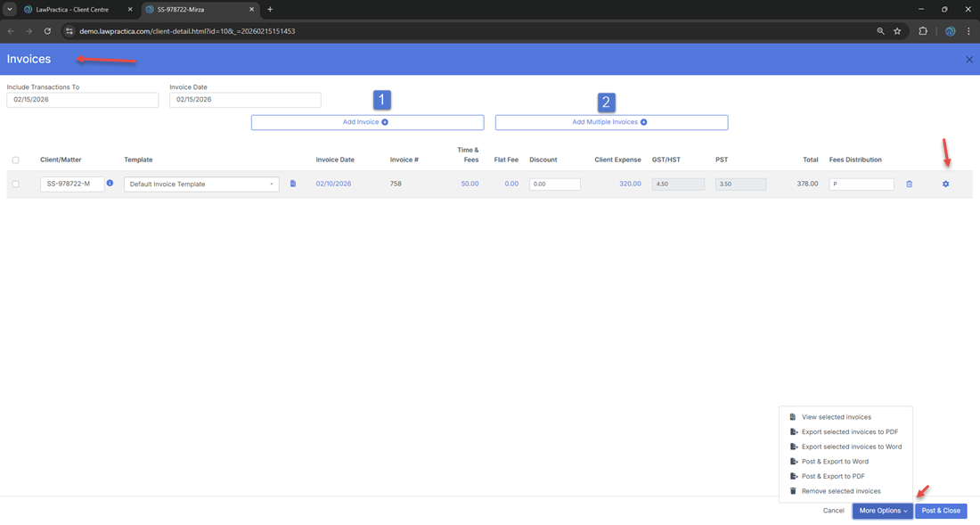Choose Export selected invoices to PDF
This screenshot has height=525, width=980.
(x=849, y=432)
